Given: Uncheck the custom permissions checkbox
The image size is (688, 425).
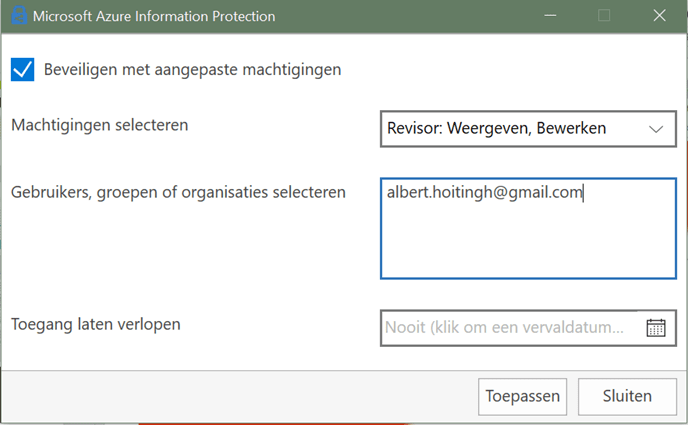Looking at the screenshot, I should [22, 70].
